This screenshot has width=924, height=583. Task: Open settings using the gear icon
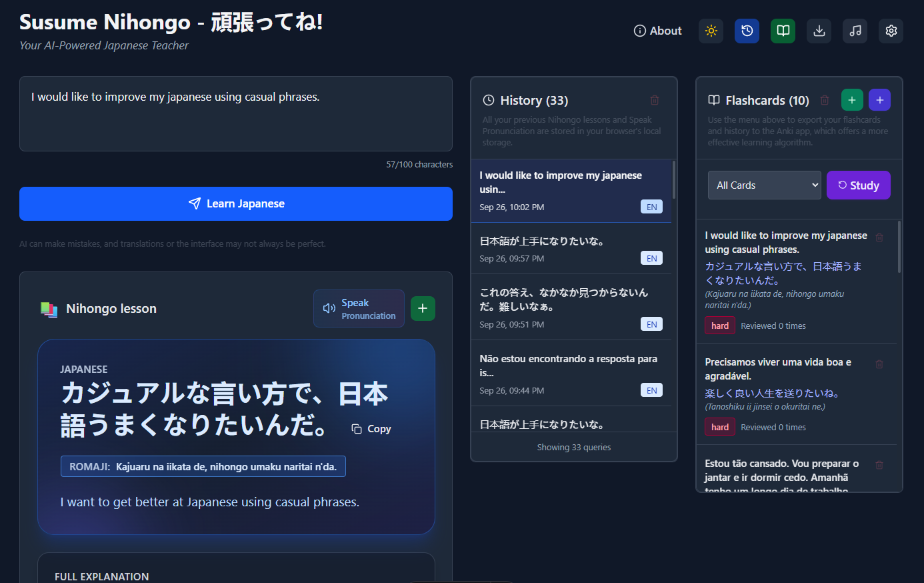tap(891, 31)
